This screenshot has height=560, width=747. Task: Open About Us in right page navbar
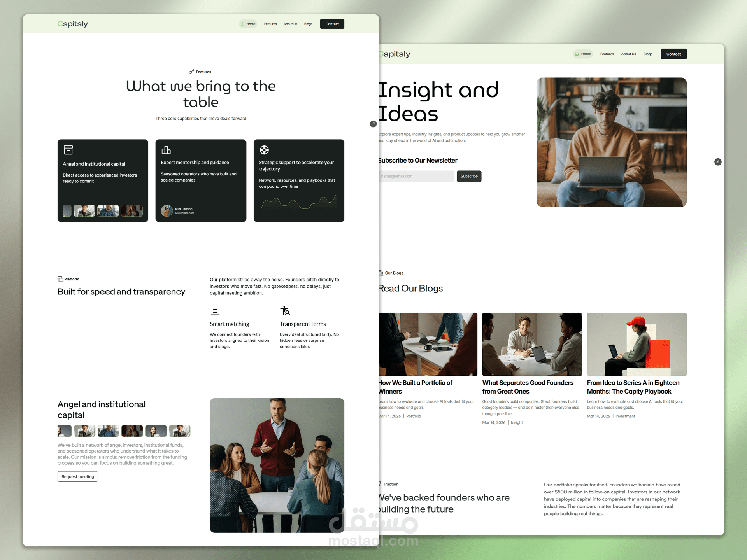pyautogui.click(x=628, y=54)
